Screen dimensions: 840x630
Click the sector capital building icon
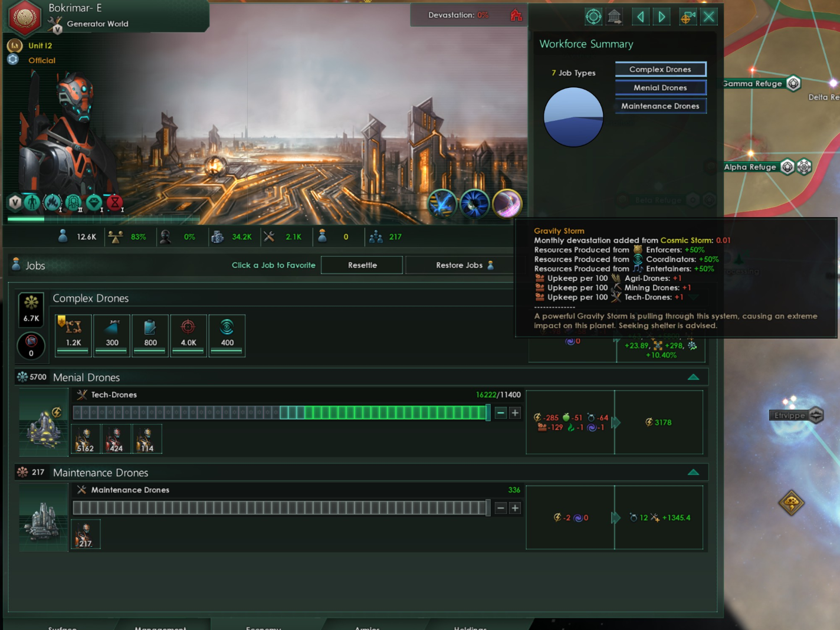pyautogui.click(x=615, y=17)
